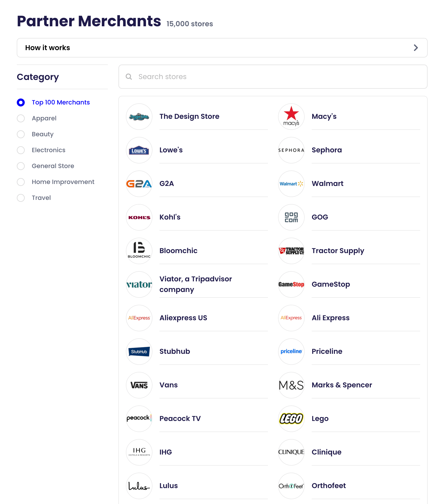Image resolution: width=440 pixels, height=504 pixels.
Task: Select the Home Improvement radio option
Action: 21,182
